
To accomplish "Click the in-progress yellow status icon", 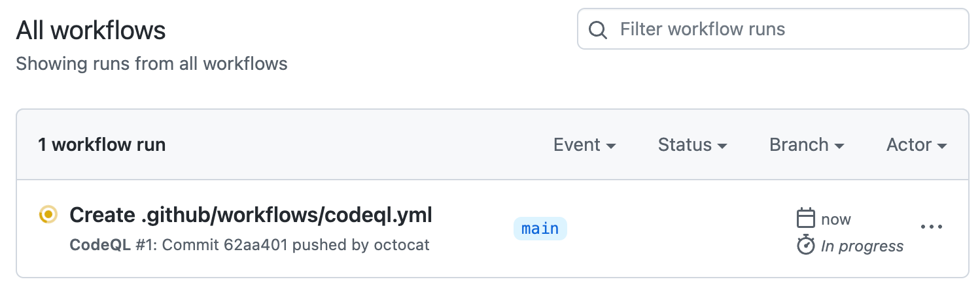I will coord(48,214).
